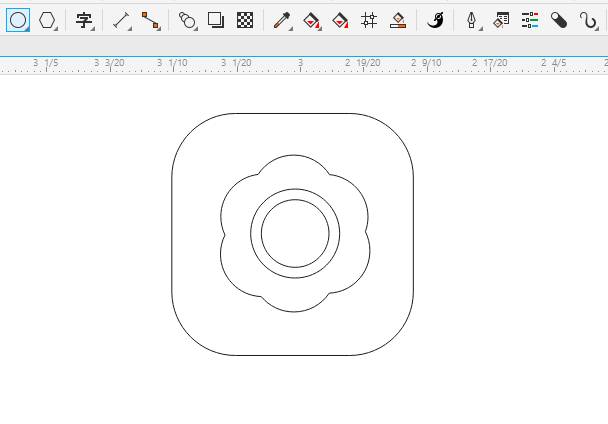Click ruler label '2 4/5'

[554, 63]
